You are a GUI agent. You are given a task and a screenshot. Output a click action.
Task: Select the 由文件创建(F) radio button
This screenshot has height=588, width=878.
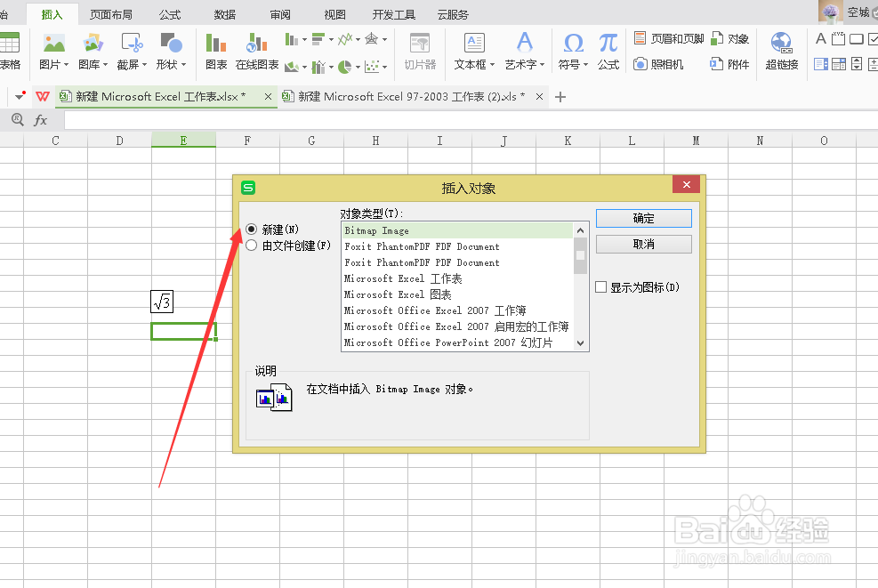[x=252, y=246]
